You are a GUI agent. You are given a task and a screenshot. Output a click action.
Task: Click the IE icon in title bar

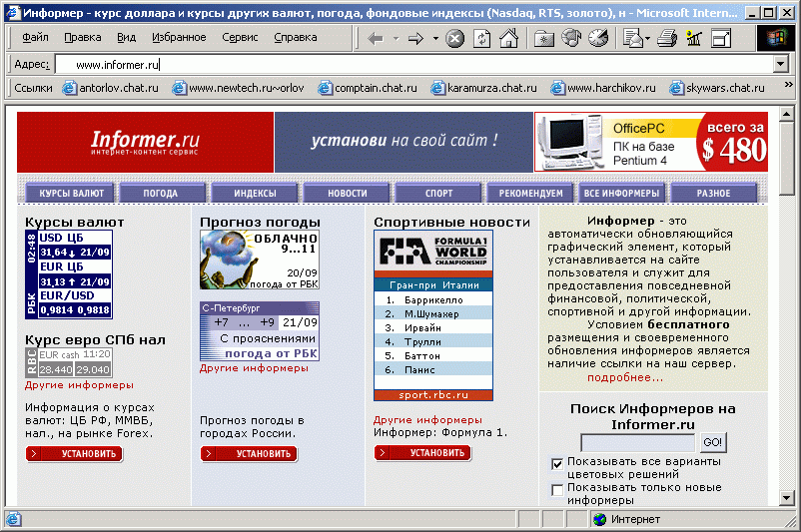13,13
